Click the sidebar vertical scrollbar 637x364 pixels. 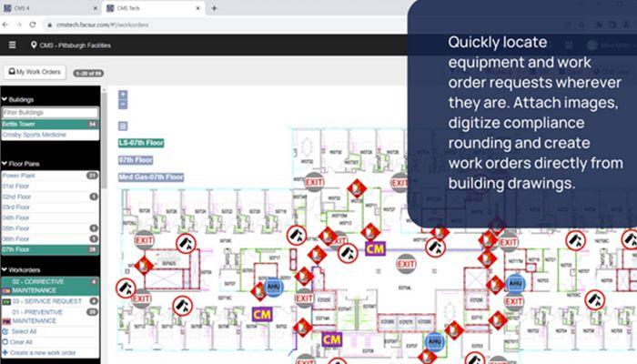105,140
